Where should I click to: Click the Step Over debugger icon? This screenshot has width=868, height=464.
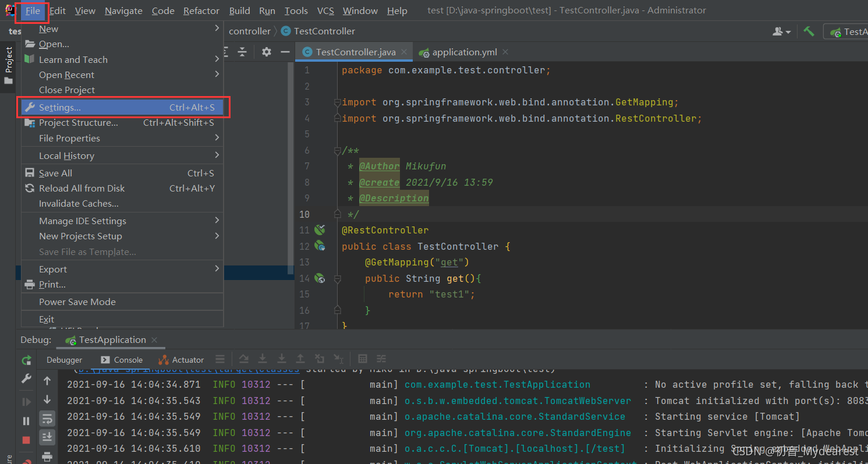pyautogui.click(x=244, y=359)
